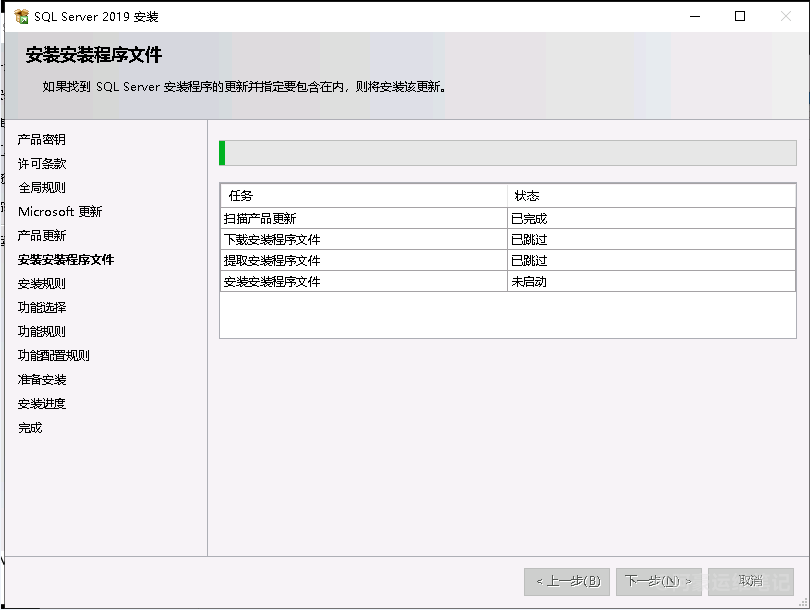Viewport: 810px width, 610px height.
Task: Click 已跳过 status for 下载安装程序文件
Action: pos(651,240)
